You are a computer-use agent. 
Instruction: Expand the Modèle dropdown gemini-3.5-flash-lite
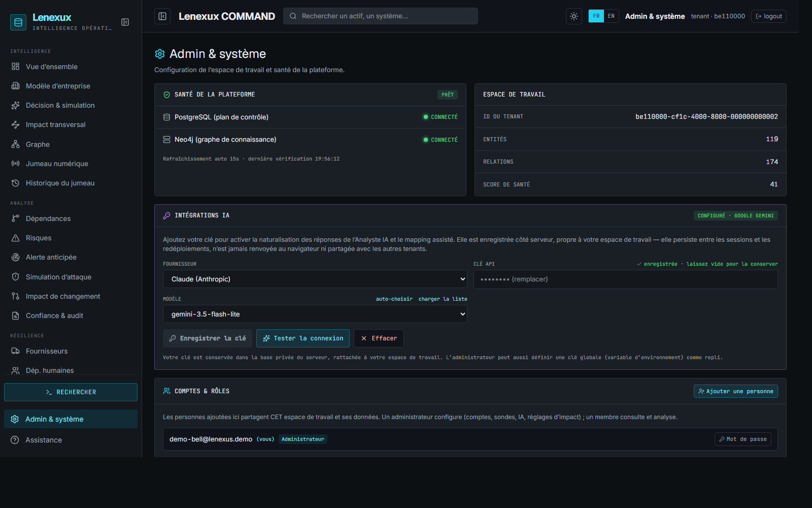(x=315, y=314)
